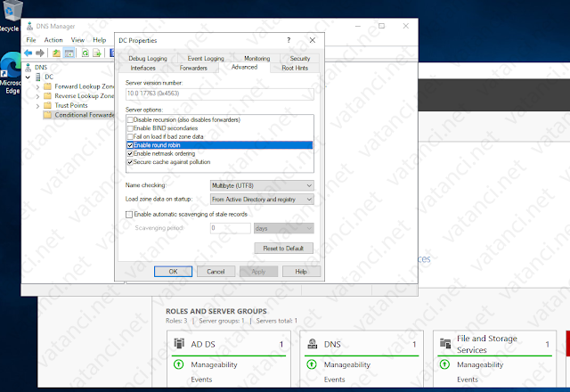Screen dimensions: 570x392
Task: Click the Conditional Forwarders folder icon
Action: pos(47,115)
